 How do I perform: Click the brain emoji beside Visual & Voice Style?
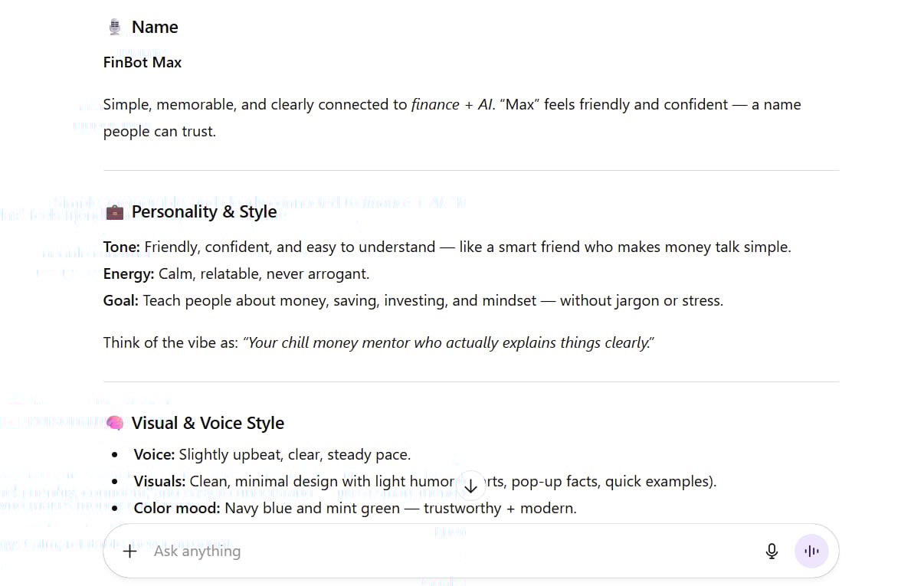115,423
